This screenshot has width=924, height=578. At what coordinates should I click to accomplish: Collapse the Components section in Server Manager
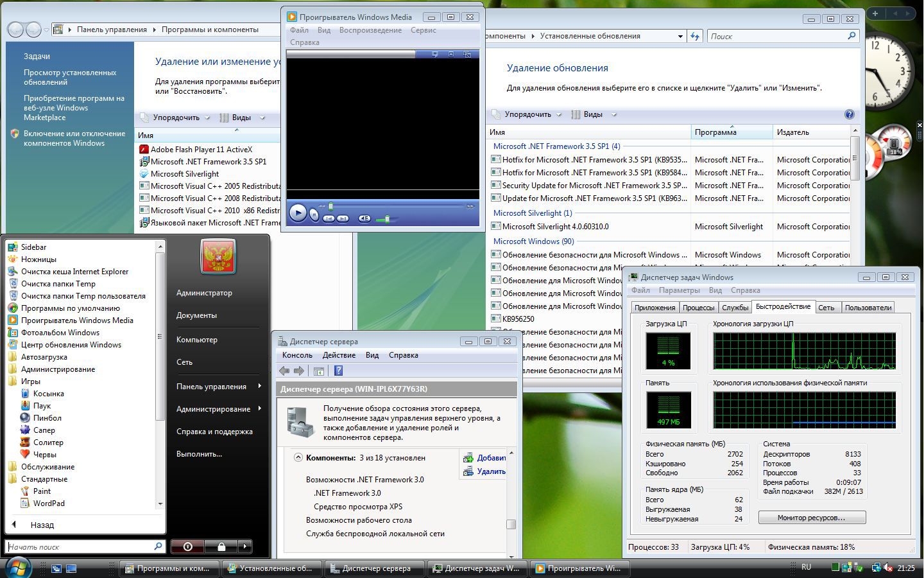(x=298, y=458)
